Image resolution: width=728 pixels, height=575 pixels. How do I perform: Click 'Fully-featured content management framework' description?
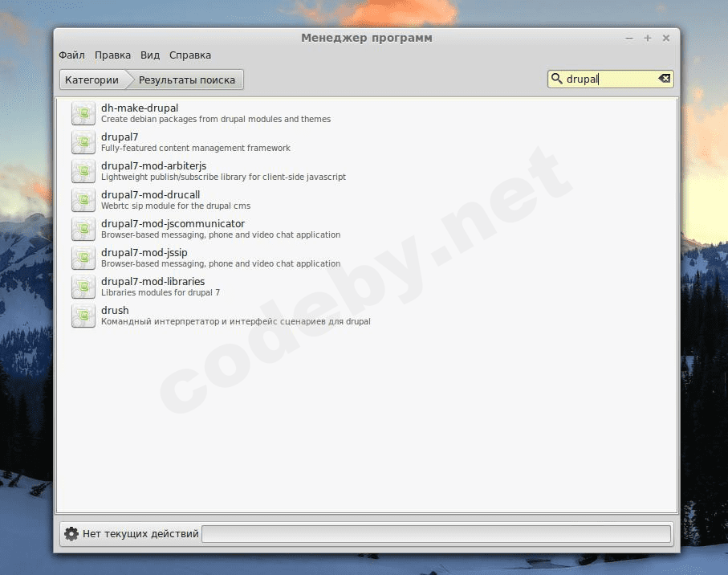[x=196, y=148]
